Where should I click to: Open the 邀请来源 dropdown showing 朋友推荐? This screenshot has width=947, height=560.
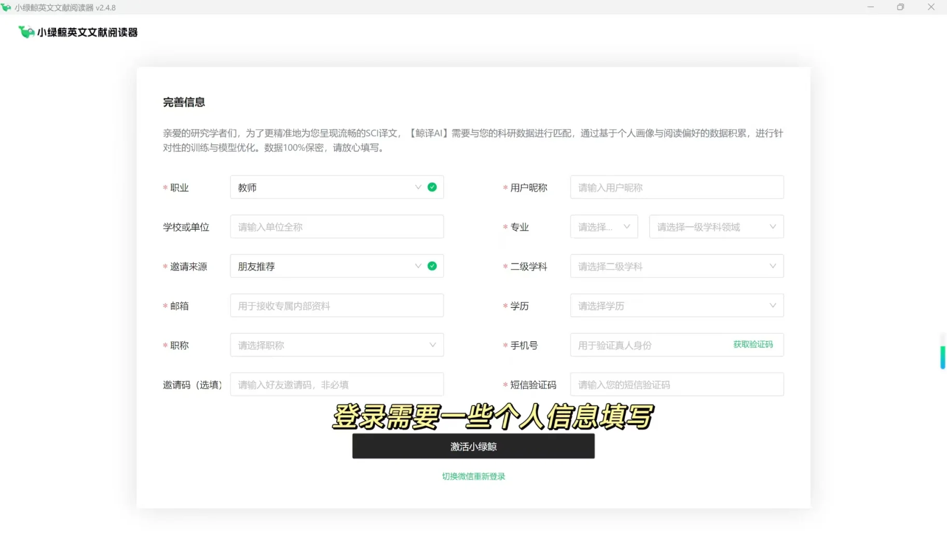click(337, 266)
